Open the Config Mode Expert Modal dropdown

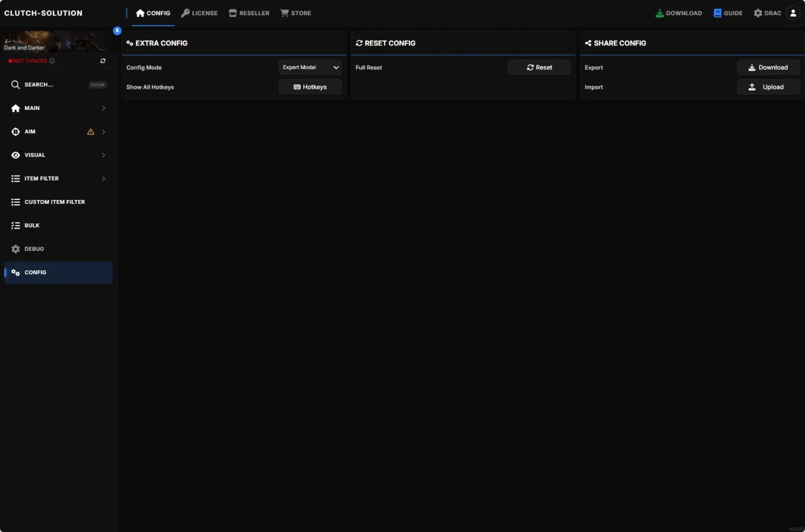point(310,67)
